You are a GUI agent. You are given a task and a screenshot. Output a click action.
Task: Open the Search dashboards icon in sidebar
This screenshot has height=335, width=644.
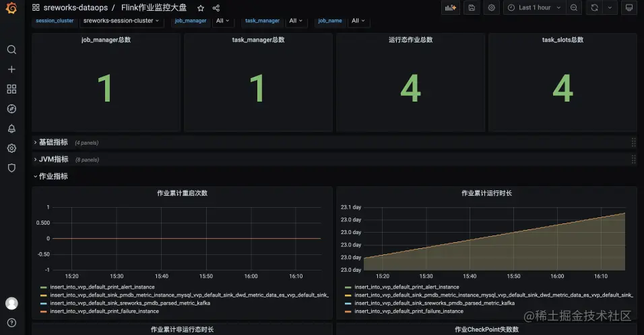[11, 50]
